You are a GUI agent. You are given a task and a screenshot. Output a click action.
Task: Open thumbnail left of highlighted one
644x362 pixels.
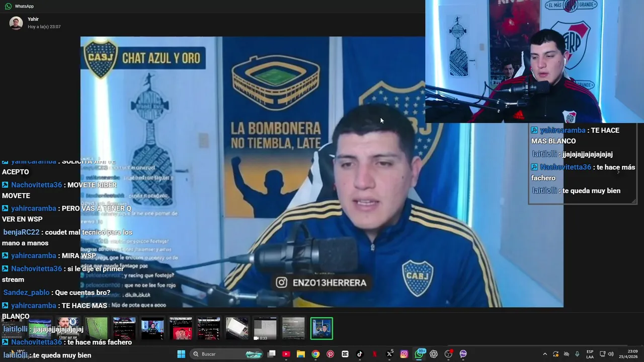(x=293, y=328)
